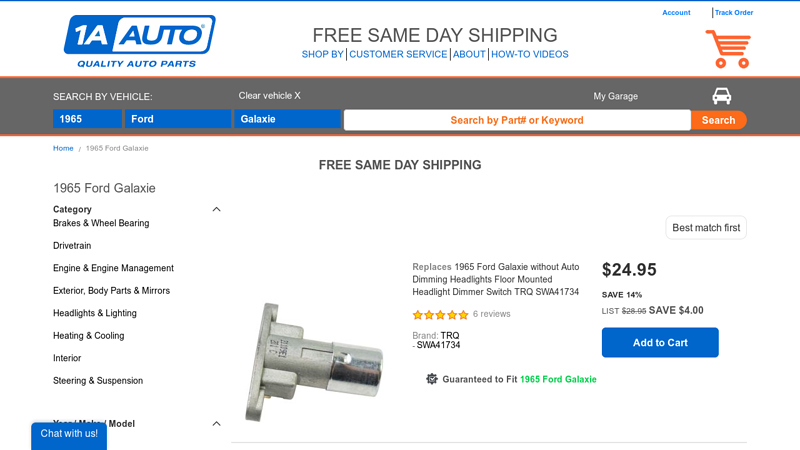800x450 pixels.
Task: Open the dimmer switch product thumbnail
Action: point(313,360)
